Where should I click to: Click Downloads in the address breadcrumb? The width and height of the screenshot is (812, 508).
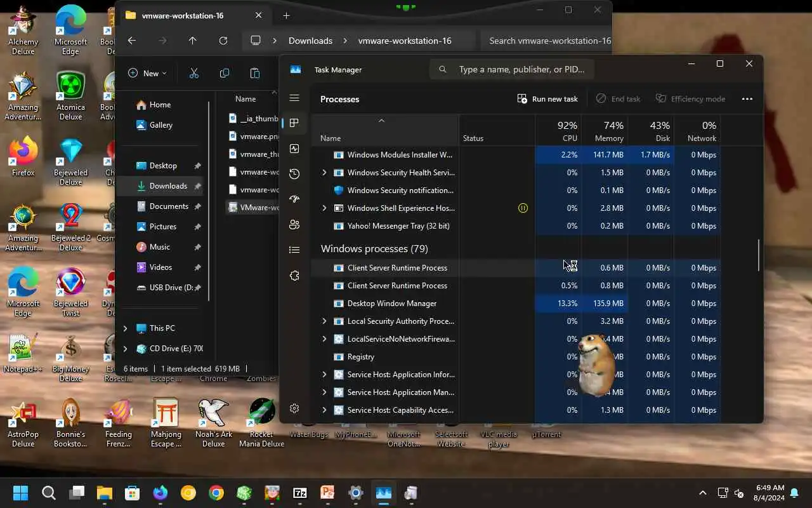[310, 41]
